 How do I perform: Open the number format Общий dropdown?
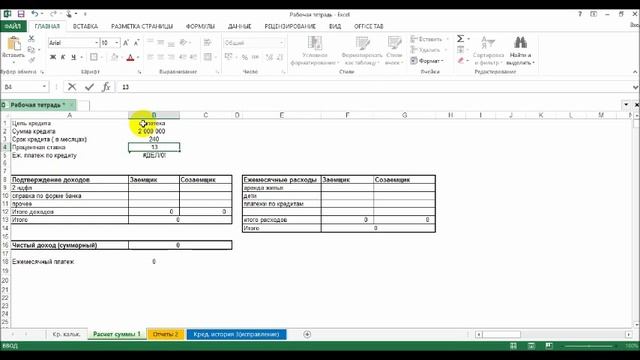click(x=281, y=43)
